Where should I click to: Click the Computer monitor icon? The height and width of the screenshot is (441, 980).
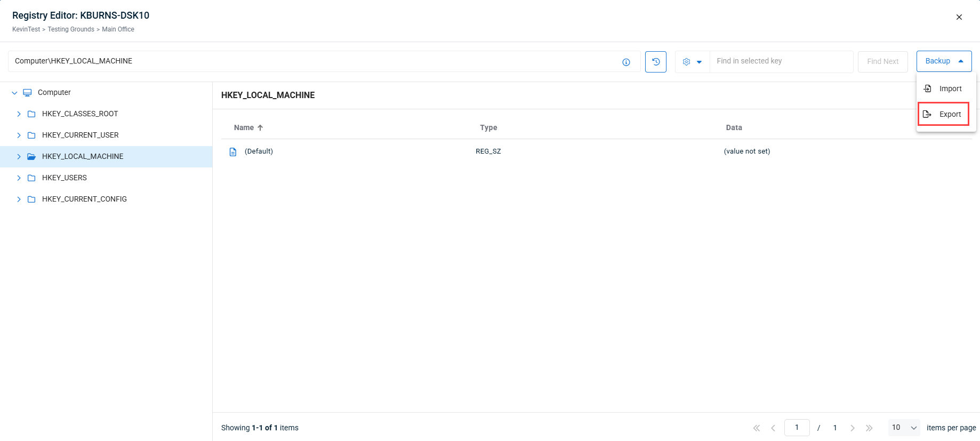pos(28,93)
